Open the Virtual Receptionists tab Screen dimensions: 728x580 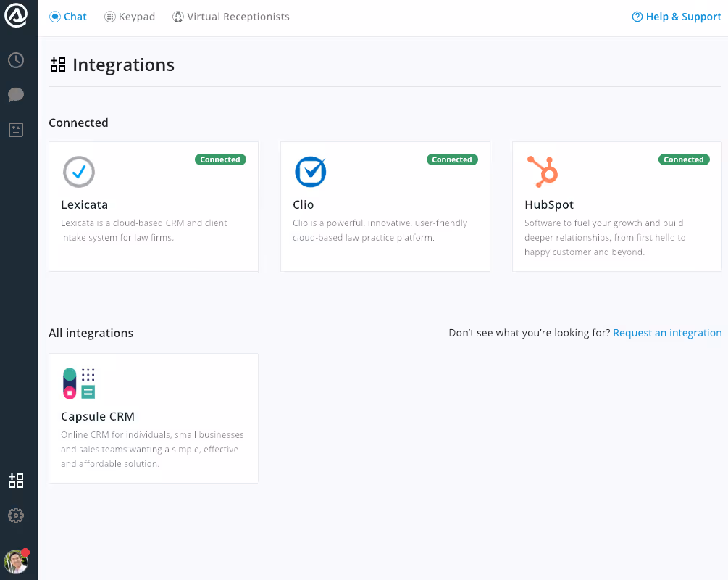tap(231, 17)
